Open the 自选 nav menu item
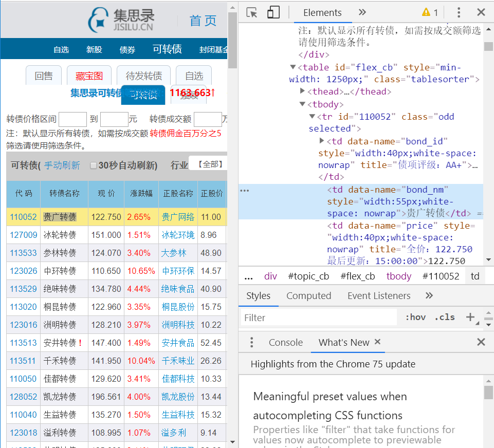The height and width of the screenshot is (448, 494). point(61,50)
